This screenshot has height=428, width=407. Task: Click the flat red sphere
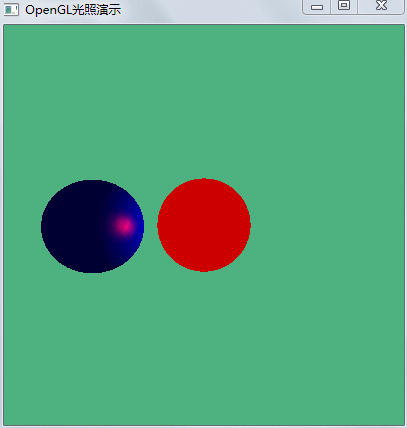(x=204, y=225)
